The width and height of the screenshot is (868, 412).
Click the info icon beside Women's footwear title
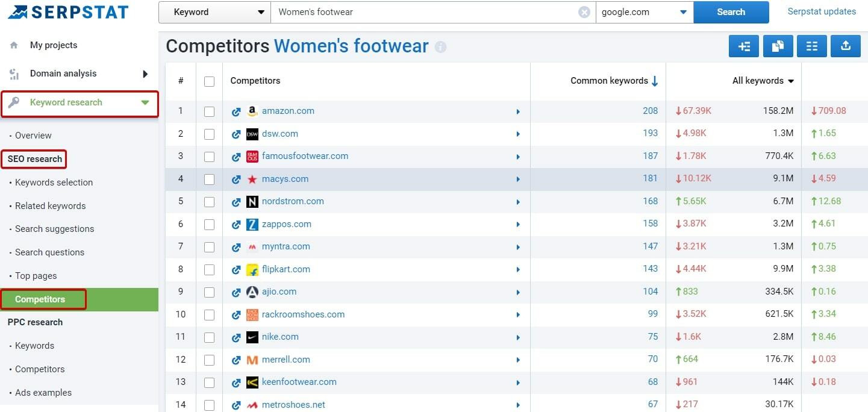440,47
